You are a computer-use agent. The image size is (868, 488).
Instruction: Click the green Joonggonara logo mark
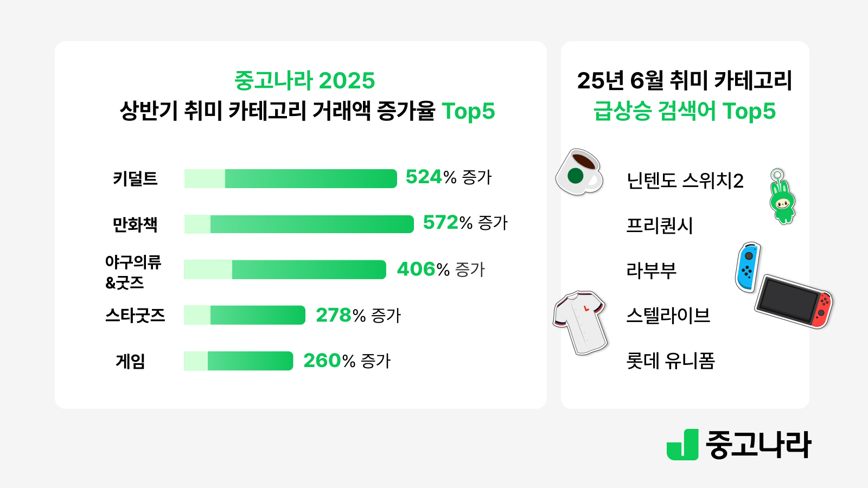point(682,445)
